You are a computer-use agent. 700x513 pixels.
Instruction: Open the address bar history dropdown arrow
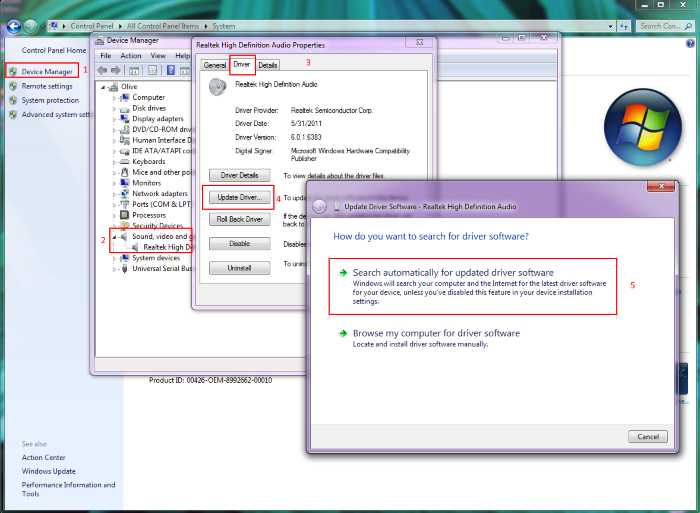[x=610, y=27]
